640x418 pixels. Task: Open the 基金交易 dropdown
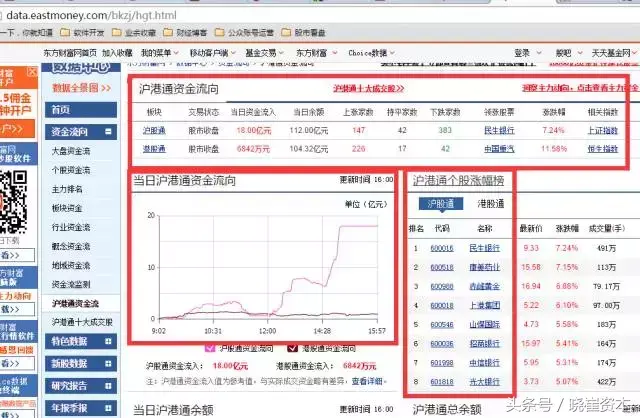point(264,53)
